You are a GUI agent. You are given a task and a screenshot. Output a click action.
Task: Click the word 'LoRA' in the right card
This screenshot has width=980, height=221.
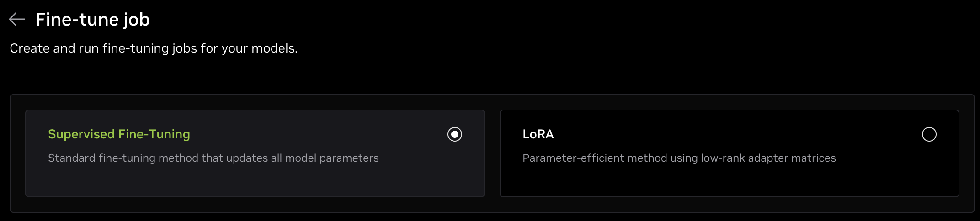538,134
